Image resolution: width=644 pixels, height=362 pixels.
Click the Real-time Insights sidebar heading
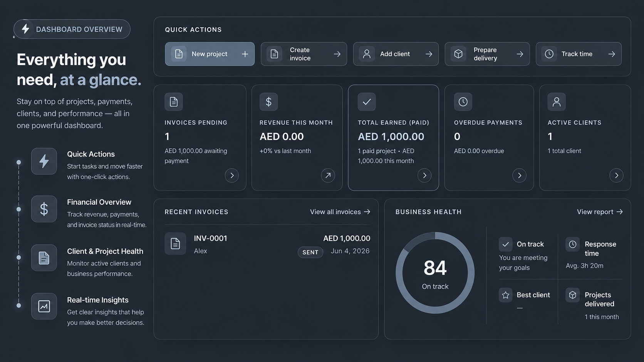coord(98,300)
